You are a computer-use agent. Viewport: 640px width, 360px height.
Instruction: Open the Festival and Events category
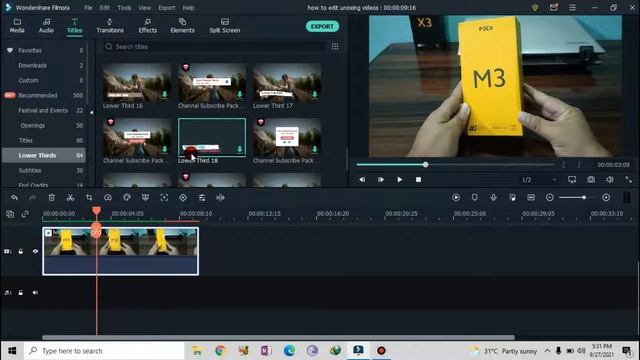point(43,111)
